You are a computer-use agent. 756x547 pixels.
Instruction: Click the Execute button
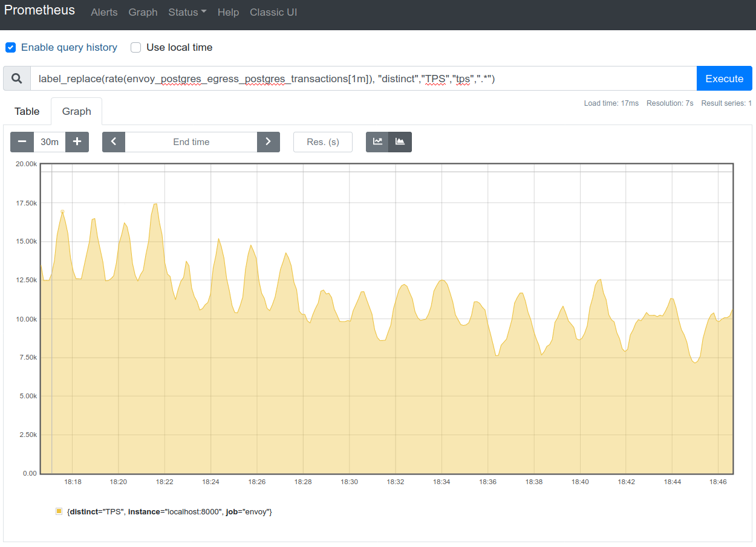pyautogui.click(x=725, y=79)
